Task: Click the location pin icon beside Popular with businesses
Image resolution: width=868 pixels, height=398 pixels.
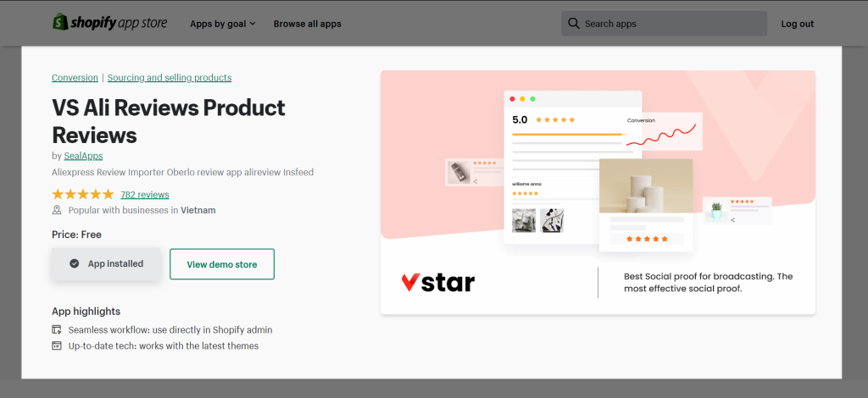Action: (x=57, y=210)
